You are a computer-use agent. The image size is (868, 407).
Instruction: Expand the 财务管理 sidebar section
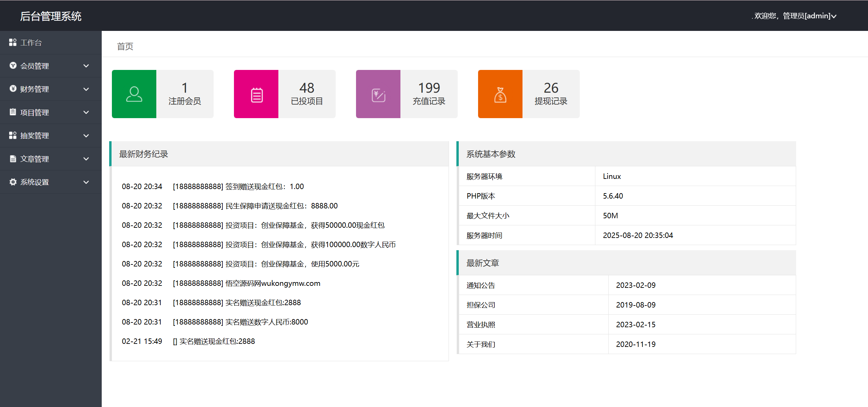coord(86,89)
